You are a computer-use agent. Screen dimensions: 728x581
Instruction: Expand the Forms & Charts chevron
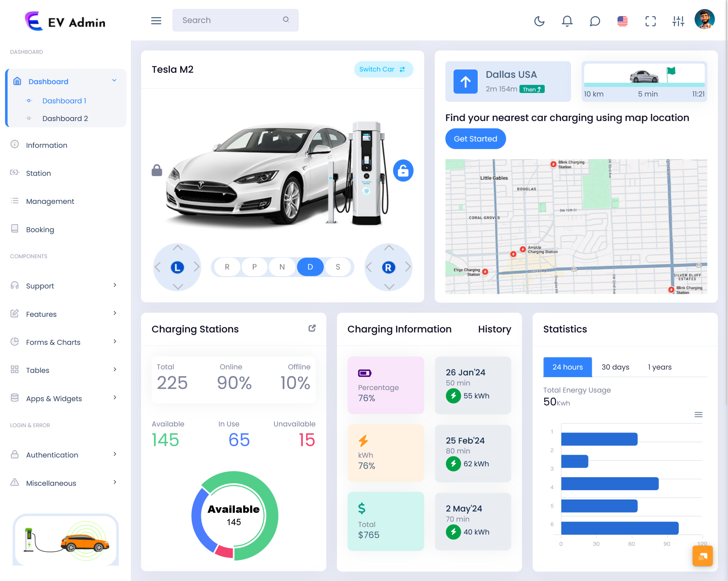tap(115, 342)
